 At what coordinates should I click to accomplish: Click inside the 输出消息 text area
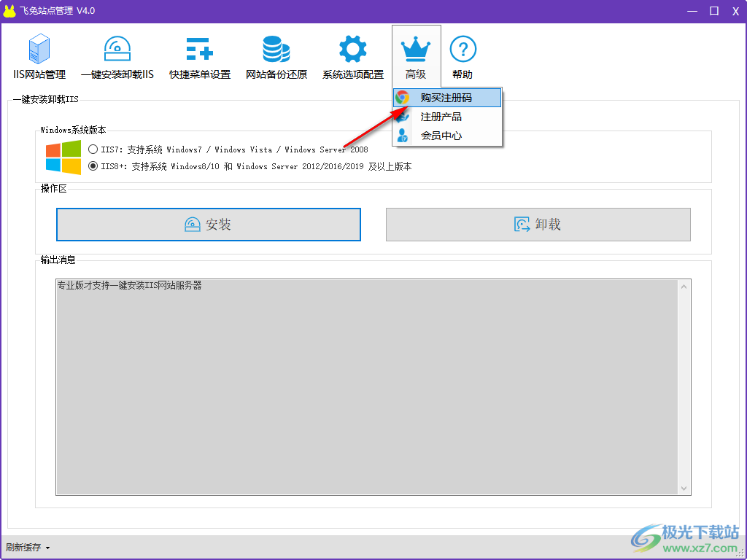coord(365,386)
